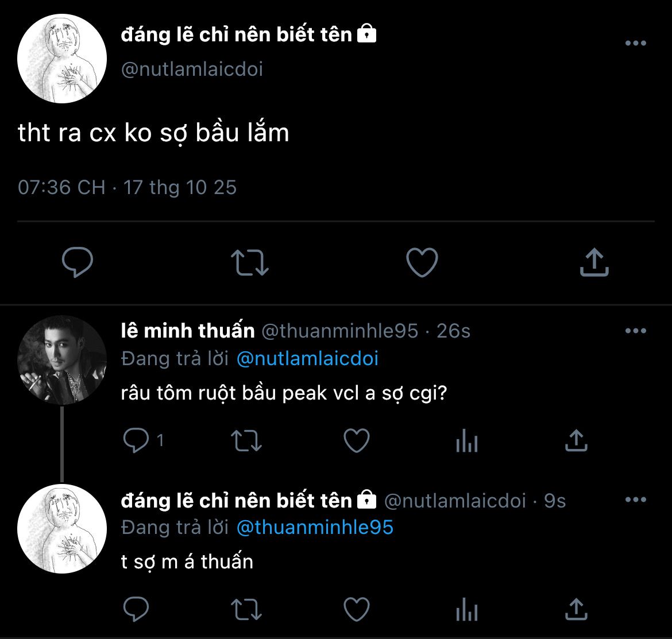Reply to the 't sợ m á thuấn' tweet

[136, 609]
